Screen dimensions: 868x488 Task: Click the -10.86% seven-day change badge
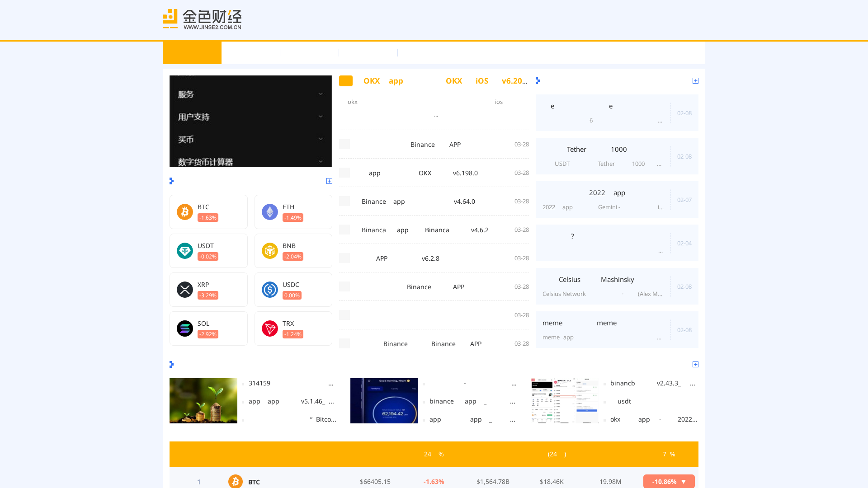pyautogui.click(x=669, y=481)
